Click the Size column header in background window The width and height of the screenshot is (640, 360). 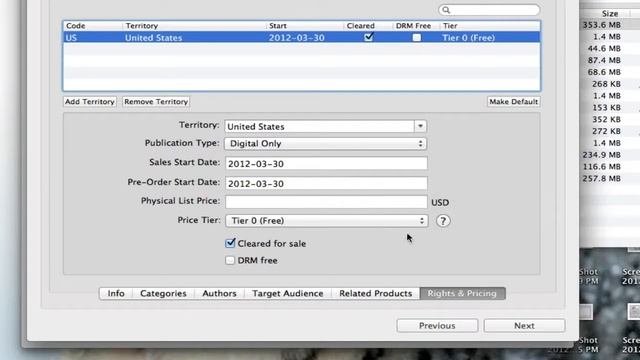coord(610,13)
